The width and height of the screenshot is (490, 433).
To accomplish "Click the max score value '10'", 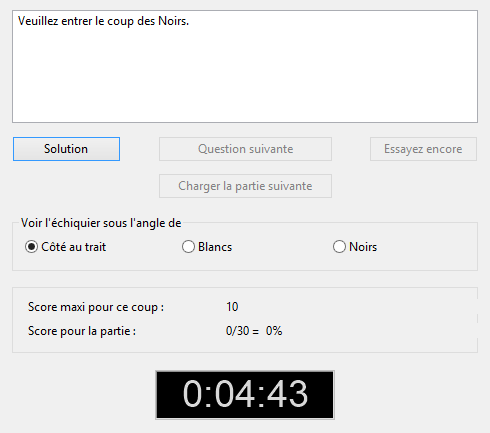I will pos(232,307).
